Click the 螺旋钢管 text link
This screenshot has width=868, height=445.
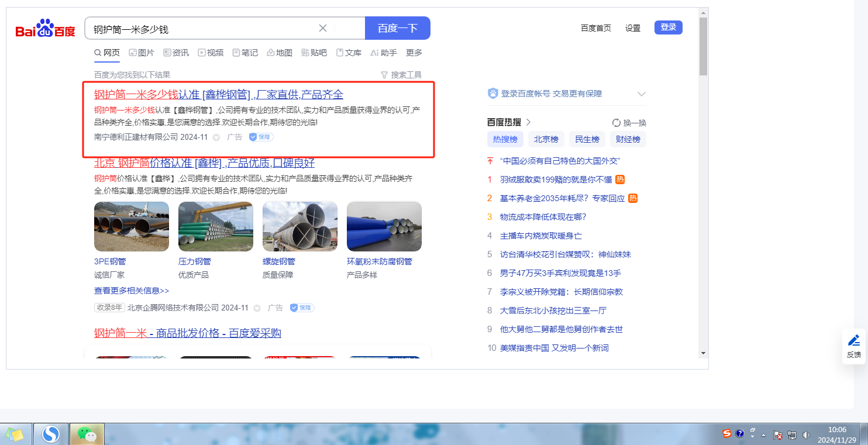[x=279, y=261]
